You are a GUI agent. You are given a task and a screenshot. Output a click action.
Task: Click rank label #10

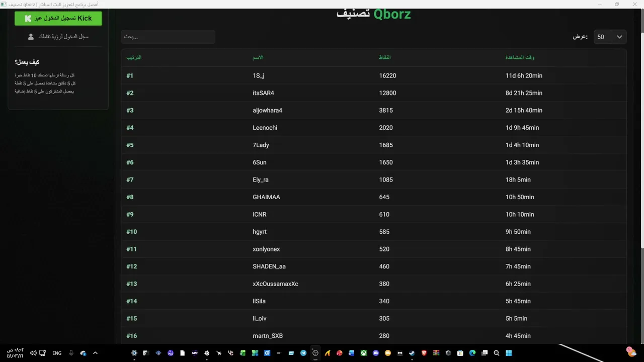click(x=131, y=232)
